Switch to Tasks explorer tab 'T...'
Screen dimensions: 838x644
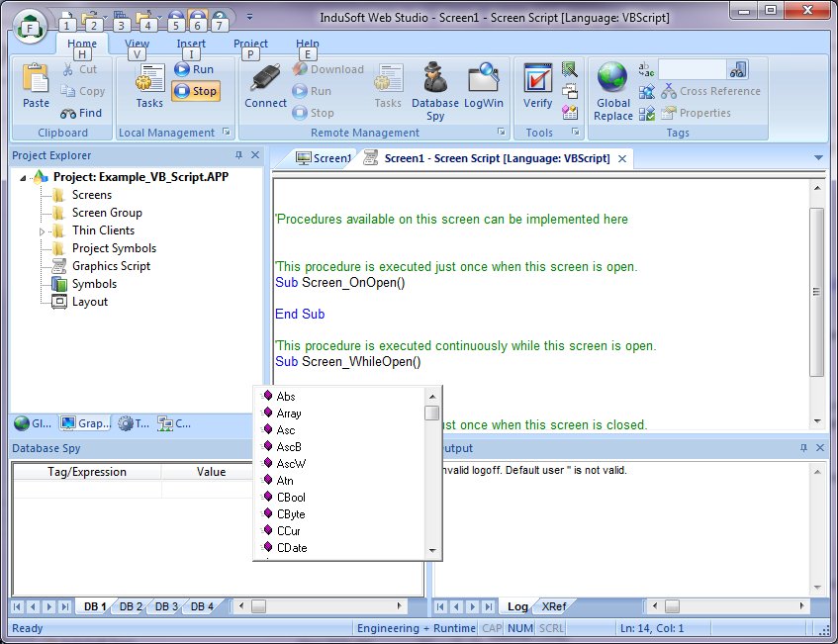[134, 423]
